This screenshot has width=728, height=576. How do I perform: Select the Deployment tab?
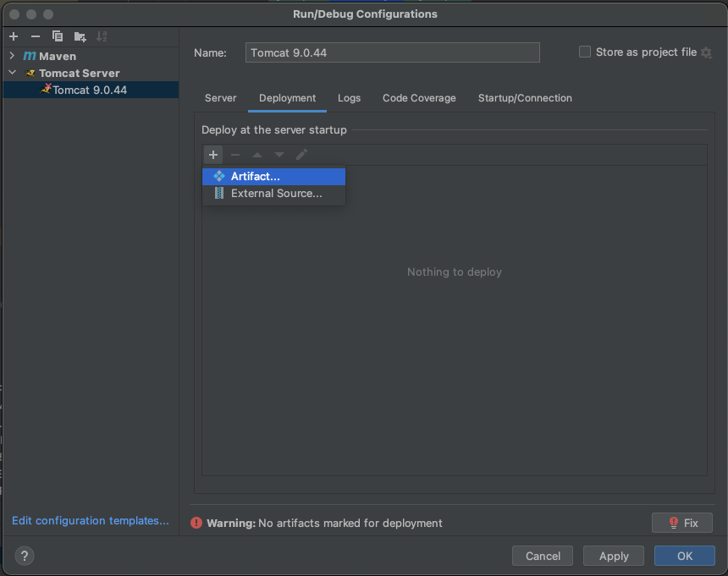[288, 98]
